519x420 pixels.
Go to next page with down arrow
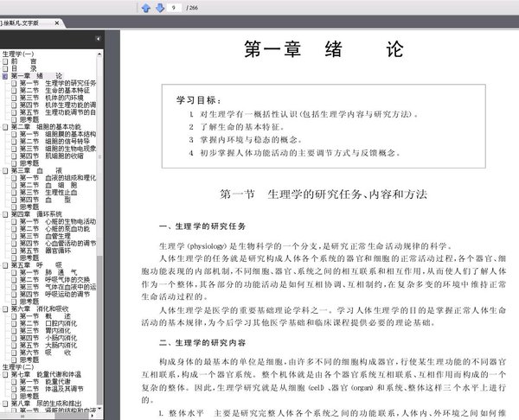[160, 8]
